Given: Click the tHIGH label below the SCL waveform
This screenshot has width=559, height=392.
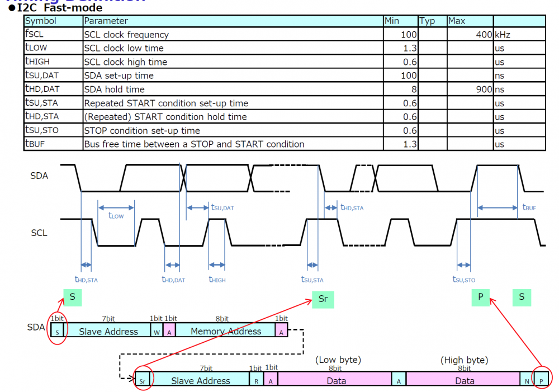Looking at the screenshot, I should click(217, 280).
